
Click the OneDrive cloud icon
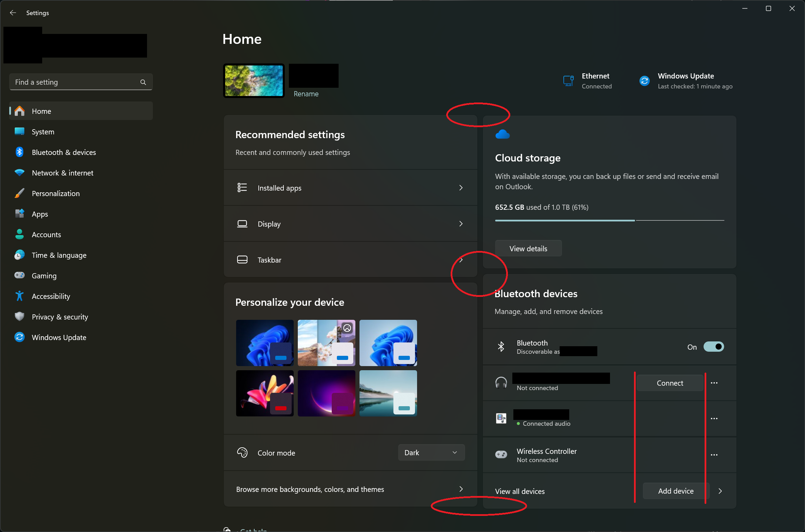point(502,134)
